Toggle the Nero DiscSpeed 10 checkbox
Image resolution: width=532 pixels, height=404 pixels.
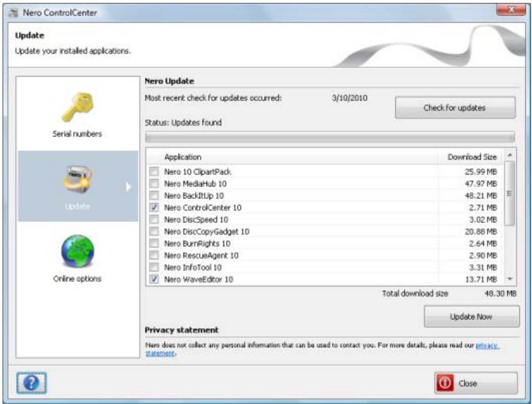(x=154, y=219)
